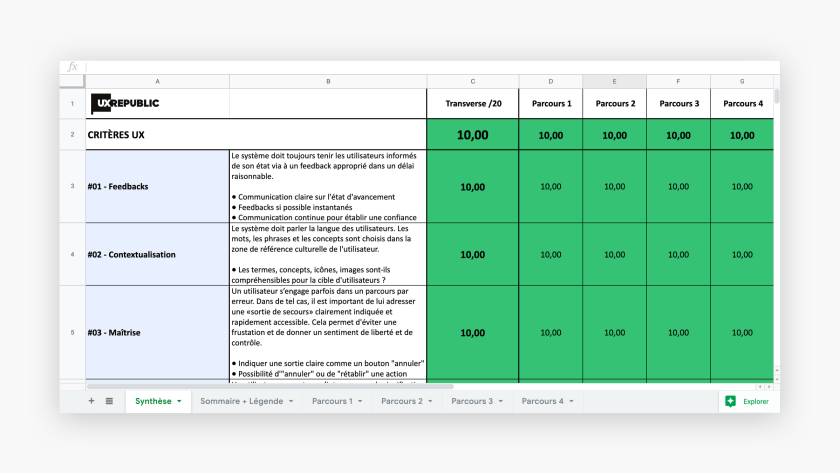Click the vertical scrollbar thumb
Screen dimensions: 840x473
coord(777,96)
